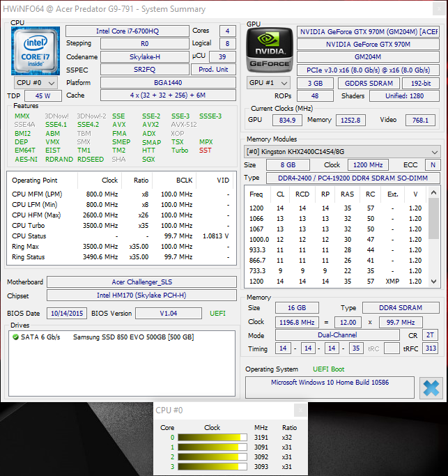Click the Intel HM170 chipset field

coord(141,295)
